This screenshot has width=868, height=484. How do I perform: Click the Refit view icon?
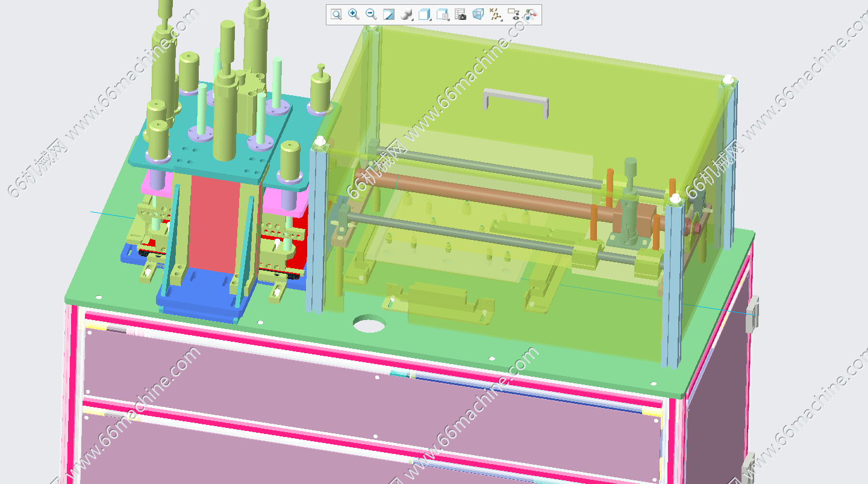pyautogui.click(x=336, y=14)
